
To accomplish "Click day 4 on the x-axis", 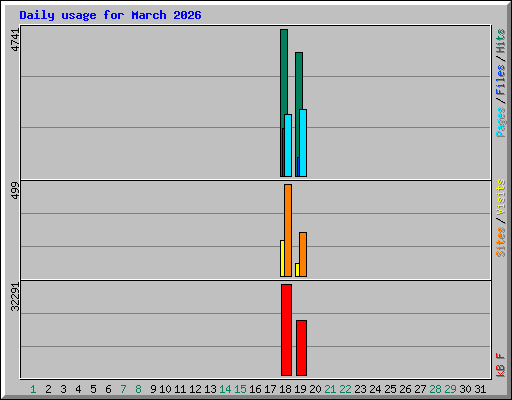I will [78, 389].
